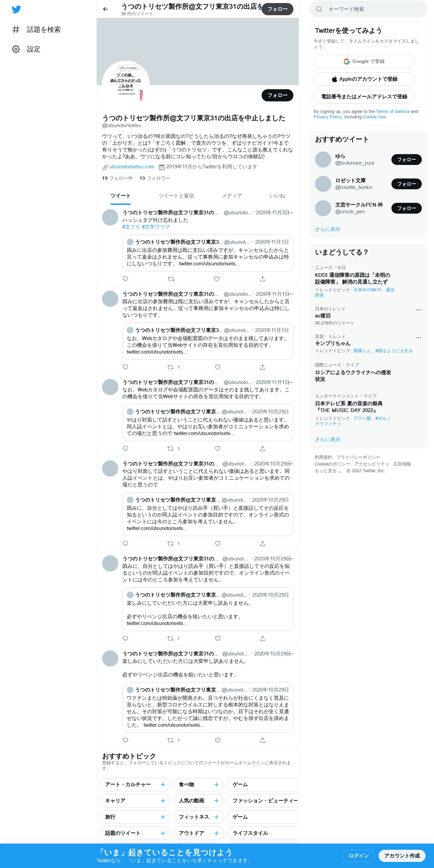
Task: Follow 文芸サークルPEN-吟 account
Action: [407, 208]
